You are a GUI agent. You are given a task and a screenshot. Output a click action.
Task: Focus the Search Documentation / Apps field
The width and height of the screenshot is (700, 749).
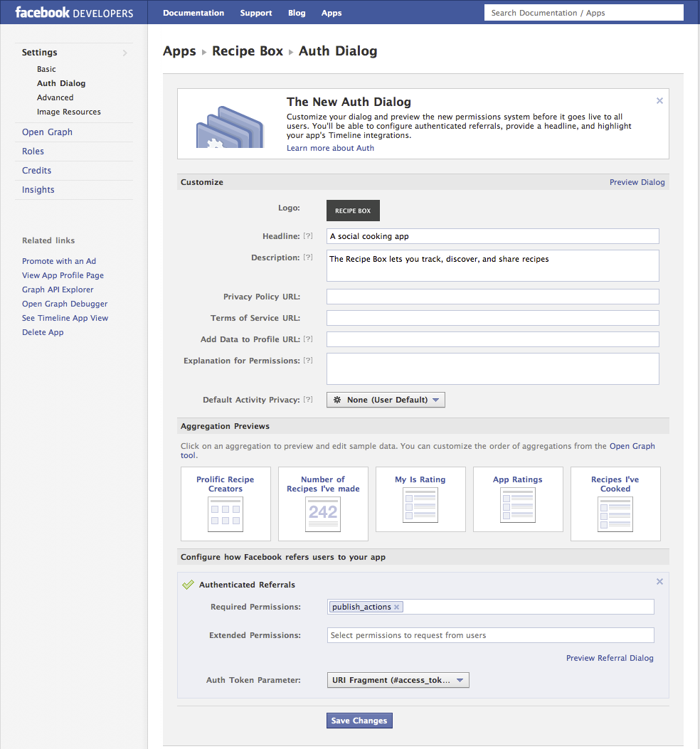click(584, 13)
